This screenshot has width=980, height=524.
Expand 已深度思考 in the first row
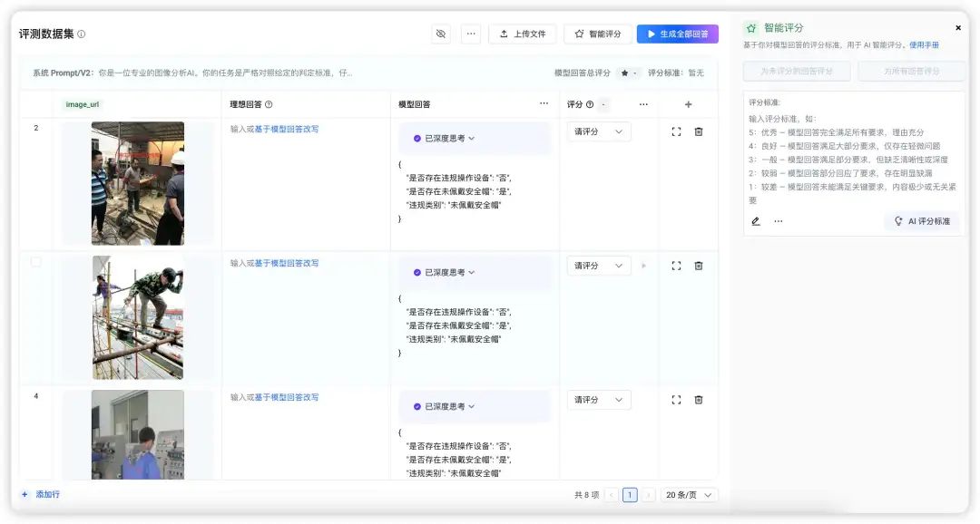click(x=445, y=139)
